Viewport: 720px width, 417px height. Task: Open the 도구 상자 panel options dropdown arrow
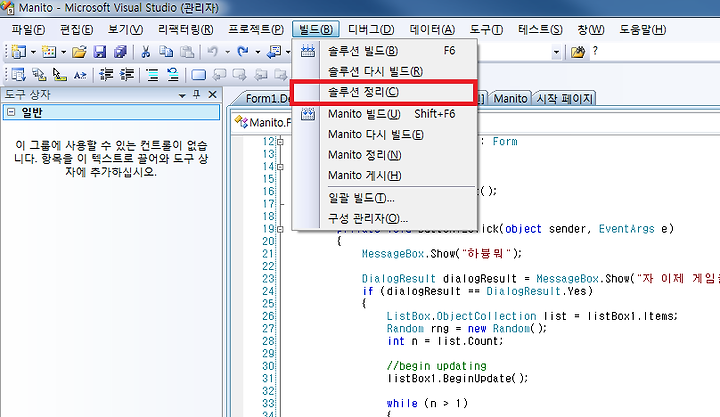[182, 95]
